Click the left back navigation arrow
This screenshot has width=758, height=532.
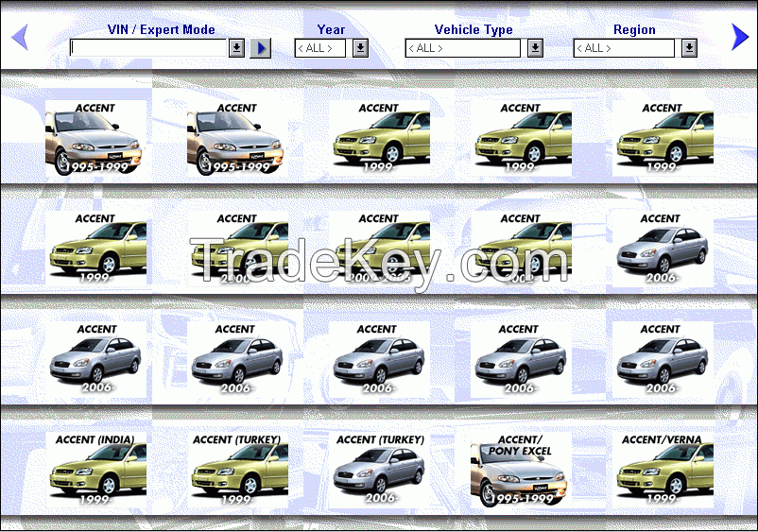point(20,37)
